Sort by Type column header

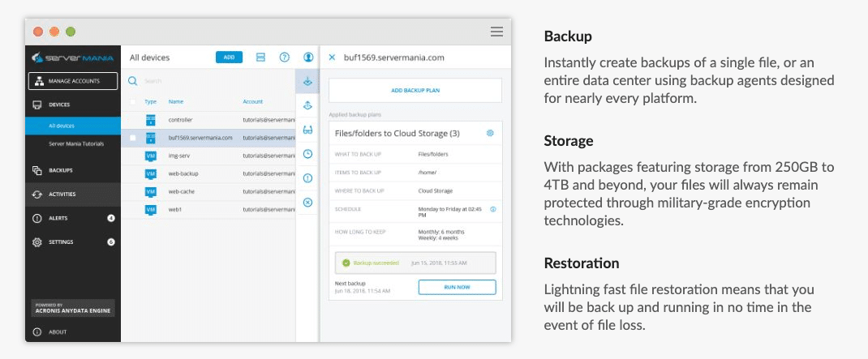point(150,102)
